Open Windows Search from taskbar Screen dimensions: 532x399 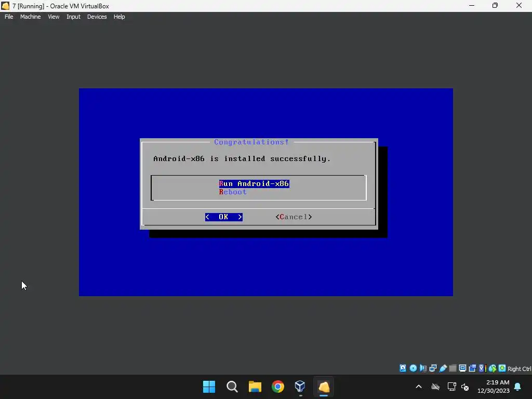click(x=232, y=387)
